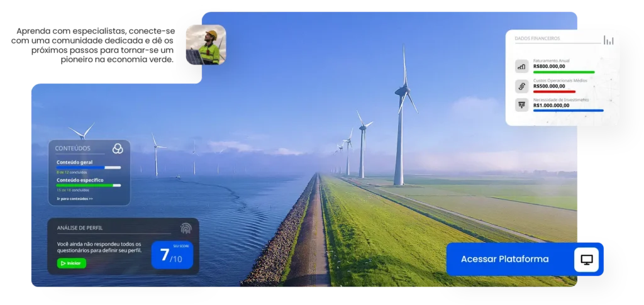Click the '8 de 12 concluídos' text
The image size is (644, 305).
click(72, 172)
